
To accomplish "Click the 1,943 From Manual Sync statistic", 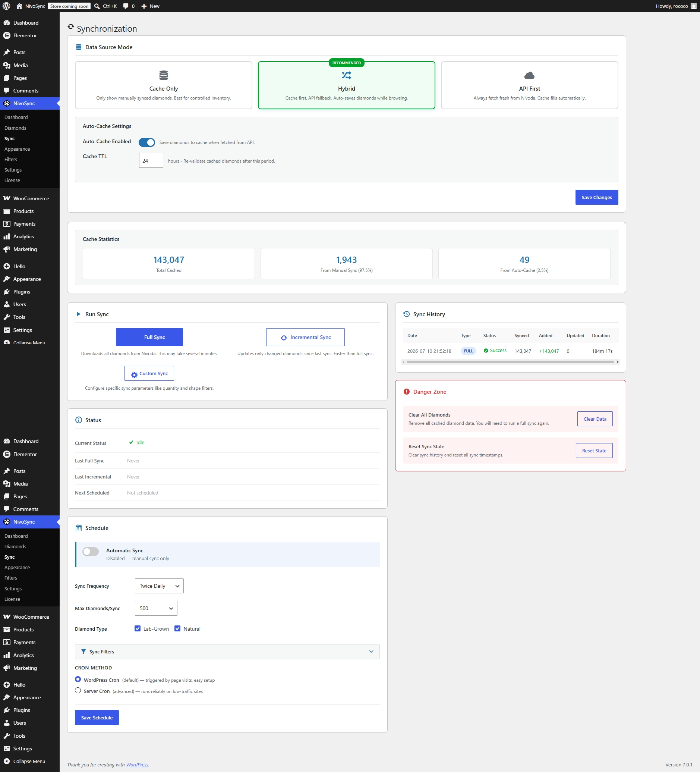I will coord(346,263).
